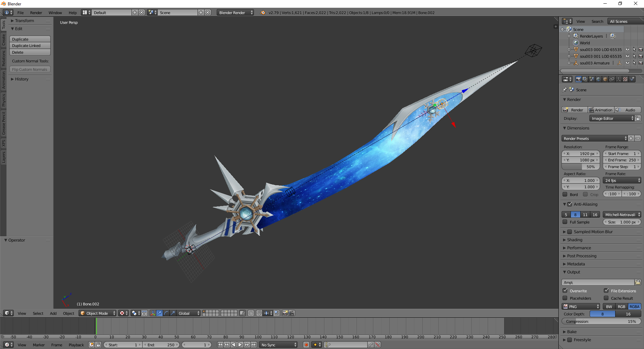The image size is (644, 349).
Task: Click the jump to first frame button
Action: (220, 345)
